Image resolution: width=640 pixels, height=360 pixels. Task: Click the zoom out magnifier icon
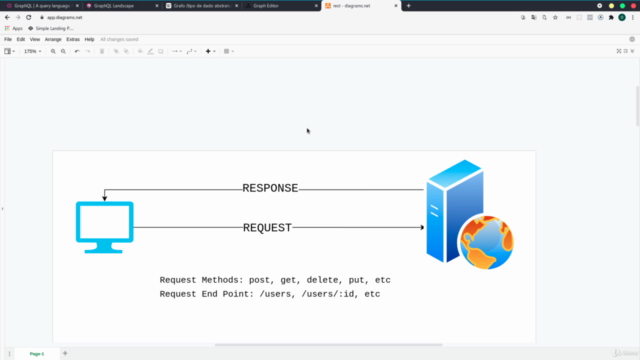(x=63, y=51)
